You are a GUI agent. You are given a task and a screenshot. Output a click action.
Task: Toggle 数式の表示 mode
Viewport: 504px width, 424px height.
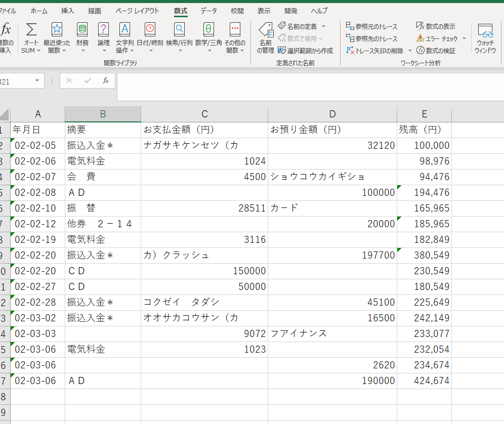coord(435,26)
